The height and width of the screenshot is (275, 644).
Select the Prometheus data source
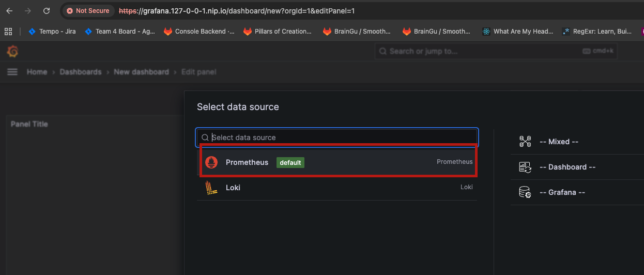[x=337, y=162]
